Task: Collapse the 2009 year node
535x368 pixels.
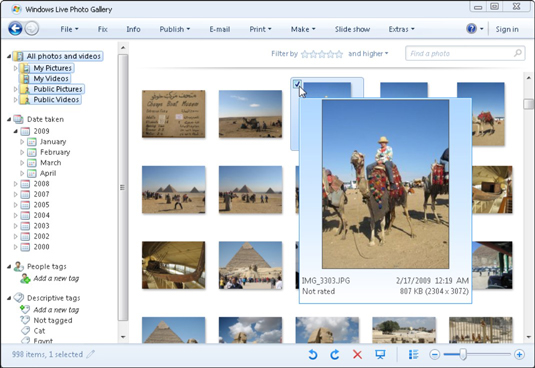Action: (16, 131)
